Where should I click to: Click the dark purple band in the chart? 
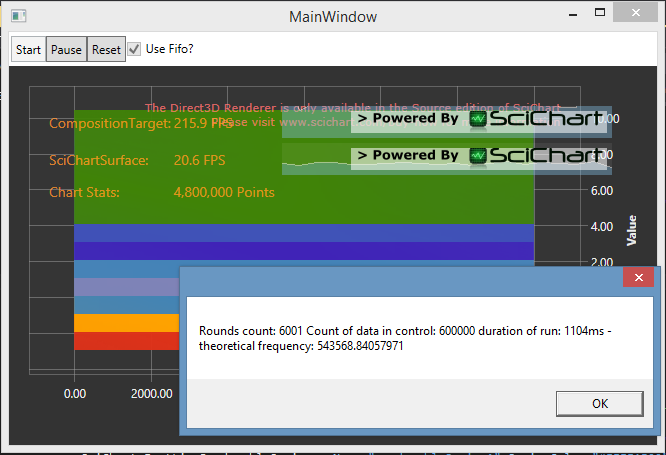tap(304, 251)
